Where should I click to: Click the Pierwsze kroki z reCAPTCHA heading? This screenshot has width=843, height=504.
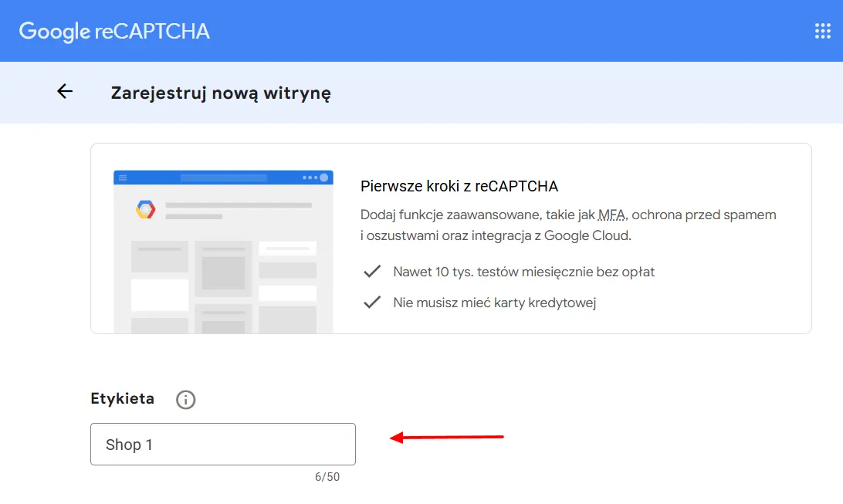(460, 186)
